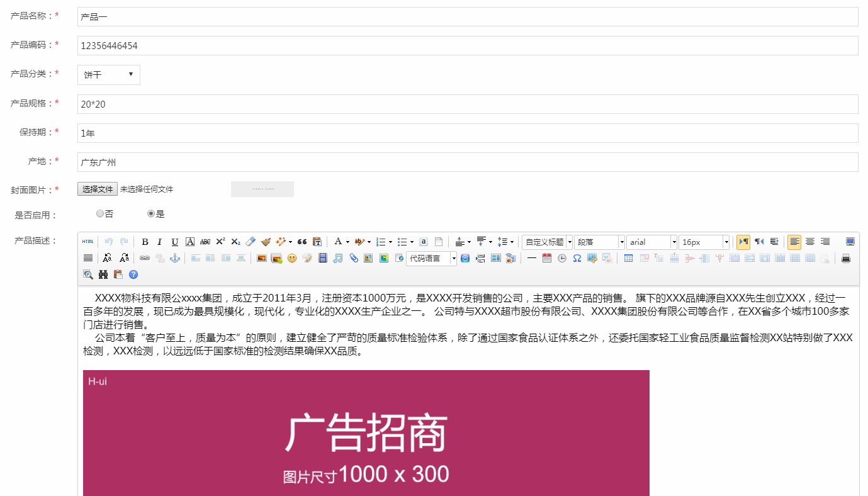Toggle align left in editor

tap(794, 242)
